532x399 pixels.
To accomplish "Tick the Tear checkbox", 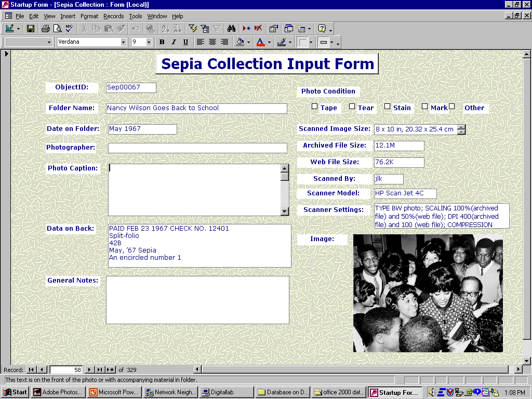I will pos(352,107).
